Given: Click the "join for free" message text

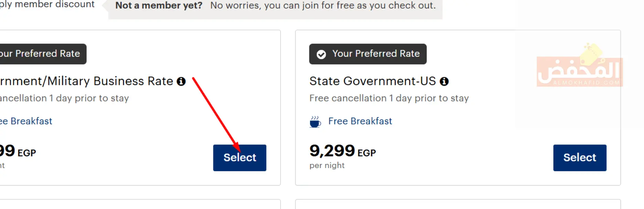Looking at the screenshot, I should click(x=323, y=6).
